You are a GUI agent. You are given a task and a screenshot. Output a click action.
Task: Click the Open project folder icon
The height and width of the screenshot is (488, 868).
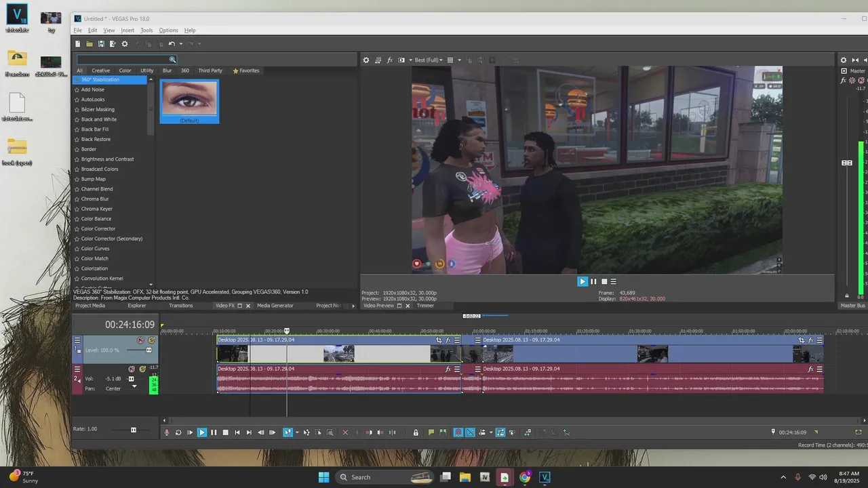coord(90,44)
